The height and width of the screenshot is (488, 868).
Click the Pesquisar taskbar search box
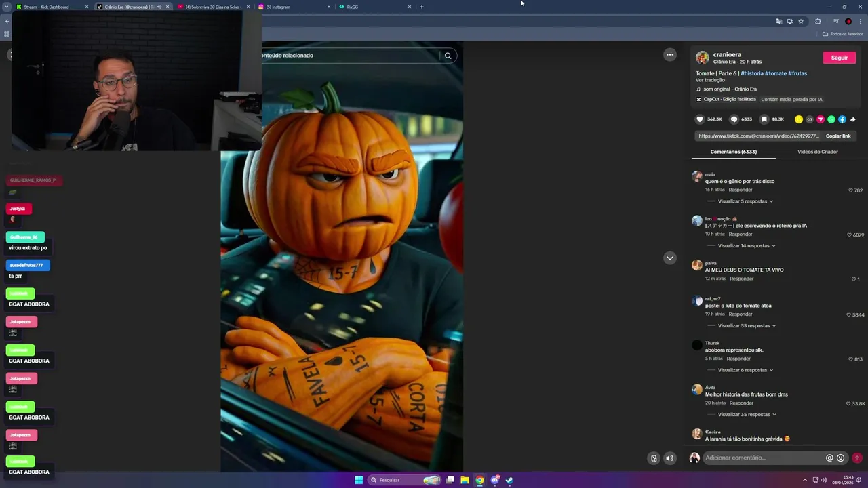[405, 480]
